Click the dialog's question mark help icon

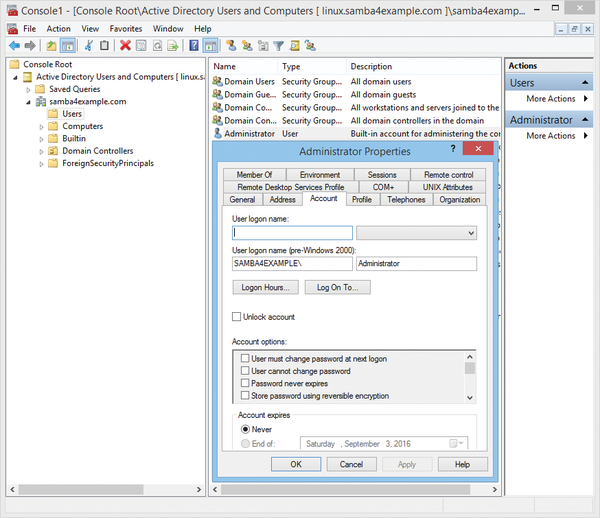point(453,148)
